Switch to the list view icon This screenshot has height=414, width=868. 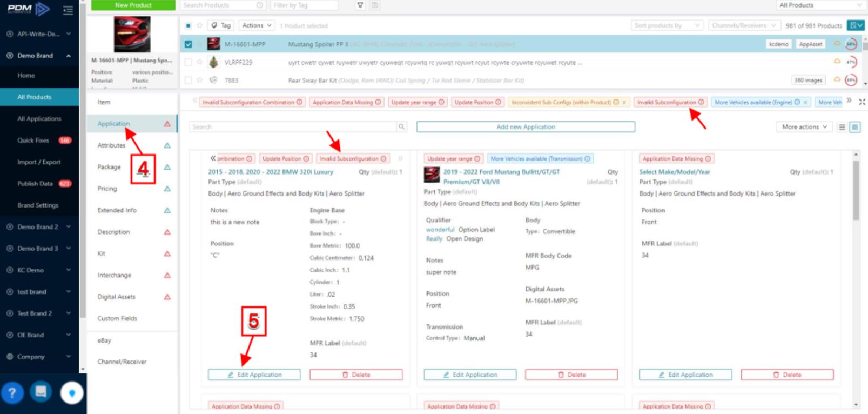[842, 128]
